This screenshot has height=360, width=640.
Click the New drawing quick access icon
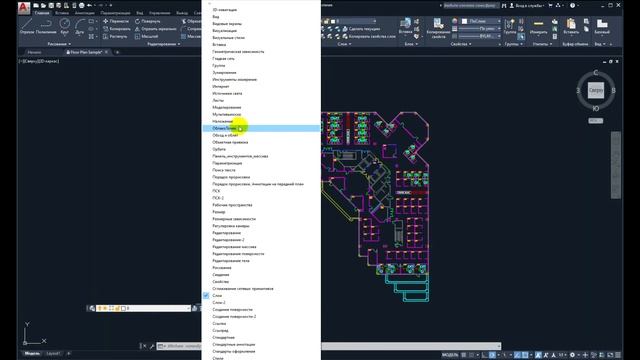[x=36, y=6]
